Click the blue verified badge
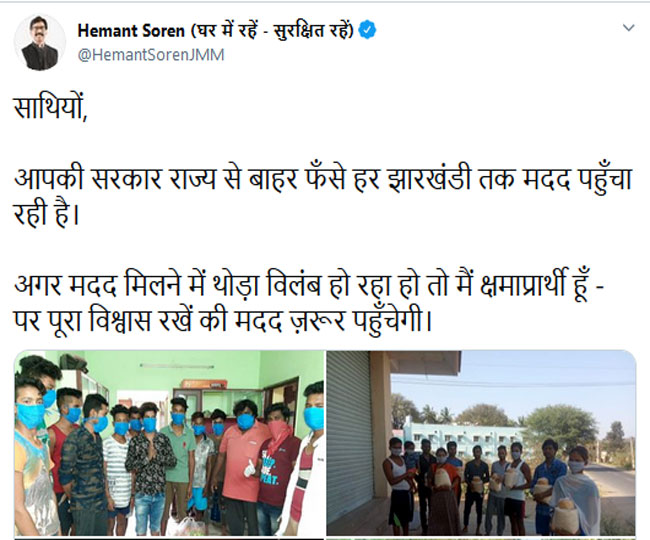 (367, 30)
